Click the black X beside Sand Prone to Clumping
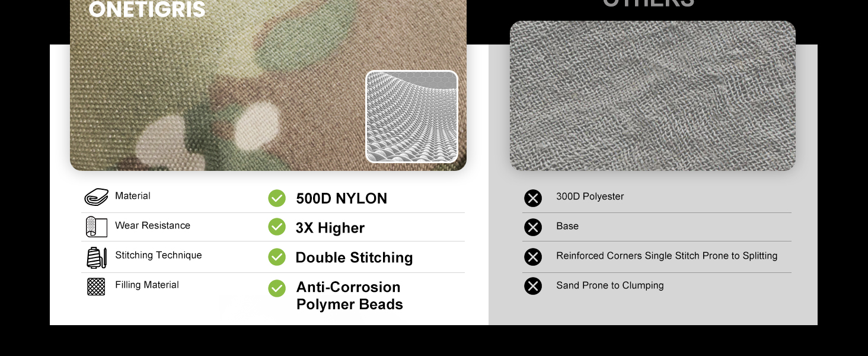The width and height of the screenshot is (868, 356). (x=533, y=286)
